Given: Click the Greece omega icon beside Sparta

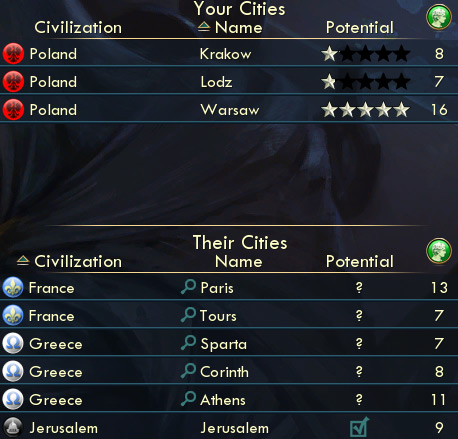Looking at the screenshot, I should click(13, 343).
